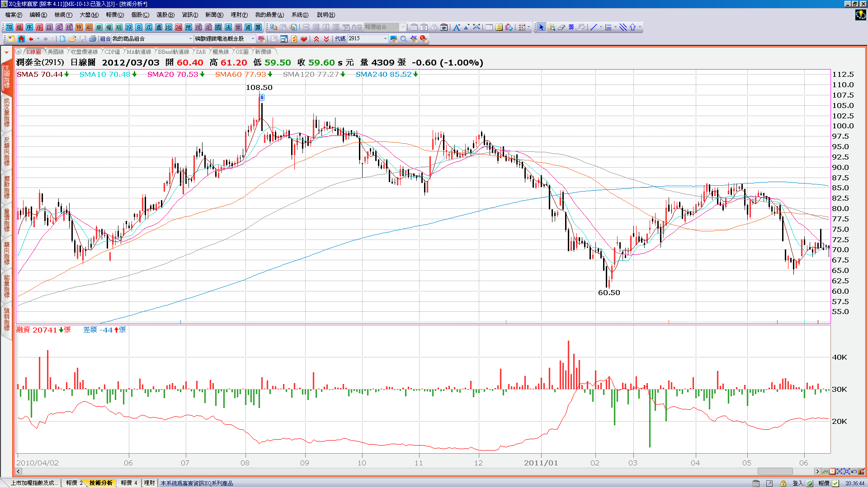Click the horizontal chart scrollbar thumb
Screen dimensions: 868x488
pos(775,471)
